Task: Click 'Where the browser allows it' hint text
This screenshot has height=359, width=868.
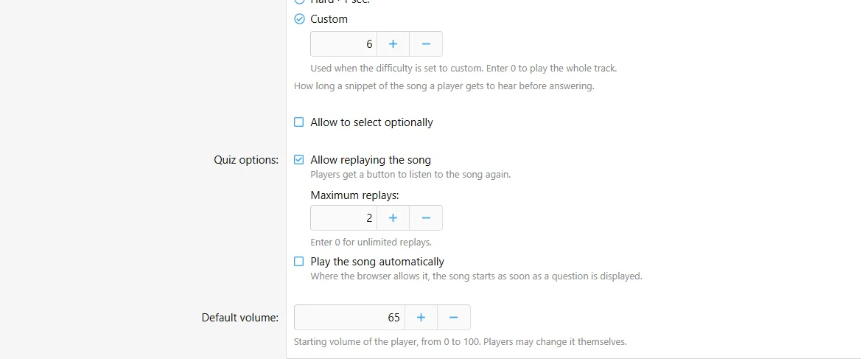Action: (x=476, y=276)
